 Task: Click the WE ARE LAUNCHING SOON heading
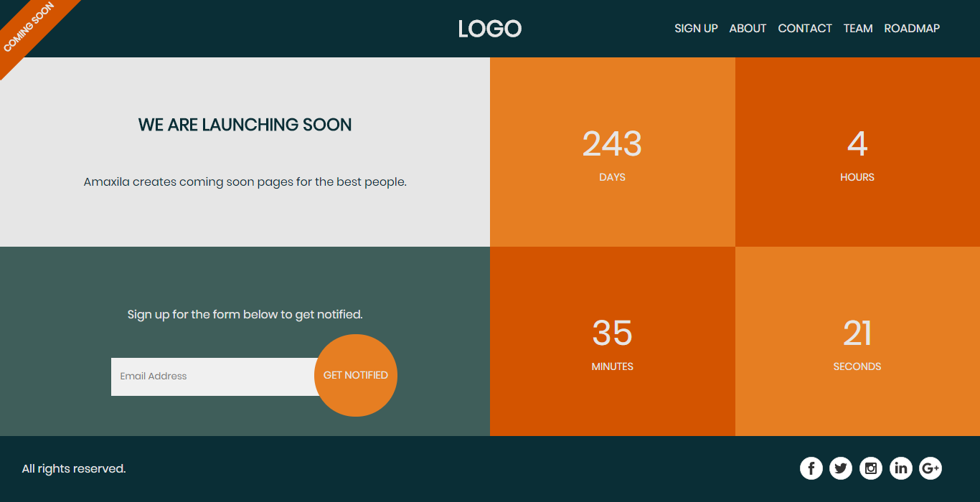point(245,124)
